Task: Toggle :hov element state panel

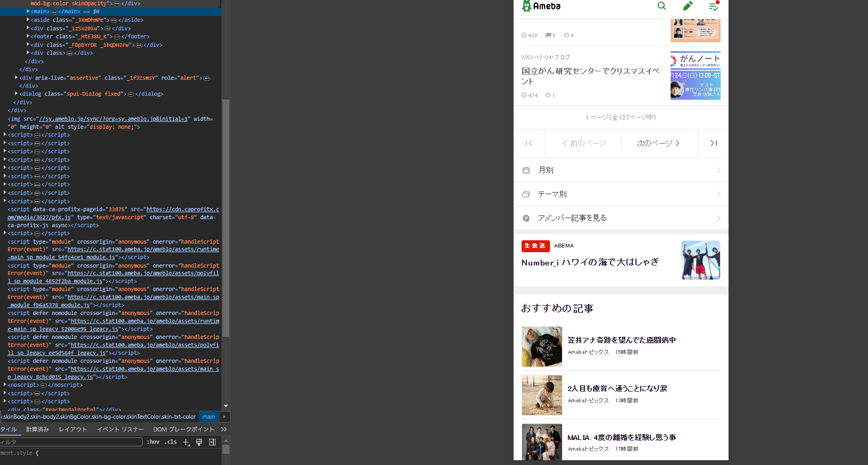Action: click(153, 442)
